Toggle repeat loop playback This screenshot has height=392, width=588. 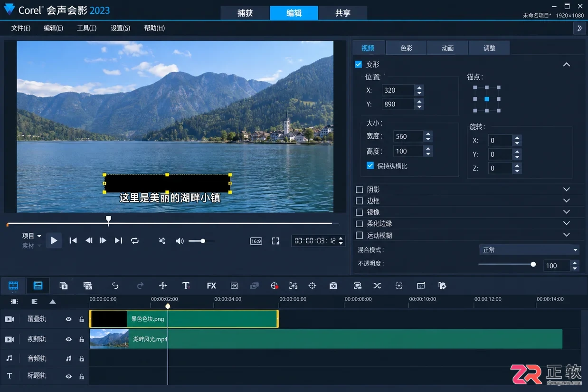pos(135,240)
